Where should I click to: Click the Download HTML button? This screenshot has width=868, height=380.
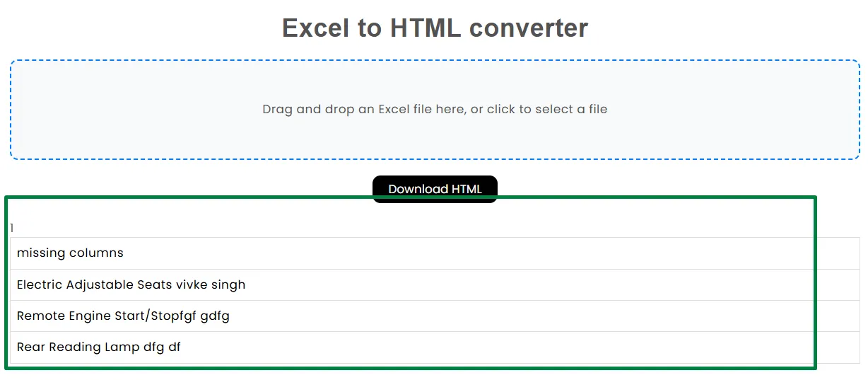435,189
